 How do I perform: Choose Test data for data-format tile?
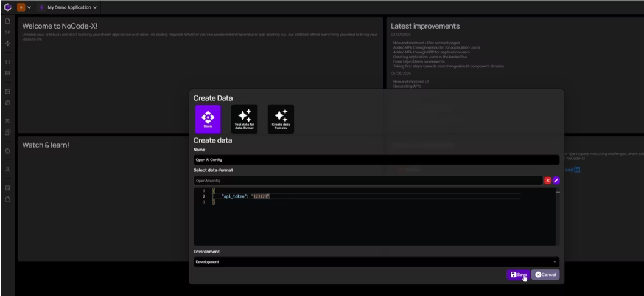coord(244,119)
